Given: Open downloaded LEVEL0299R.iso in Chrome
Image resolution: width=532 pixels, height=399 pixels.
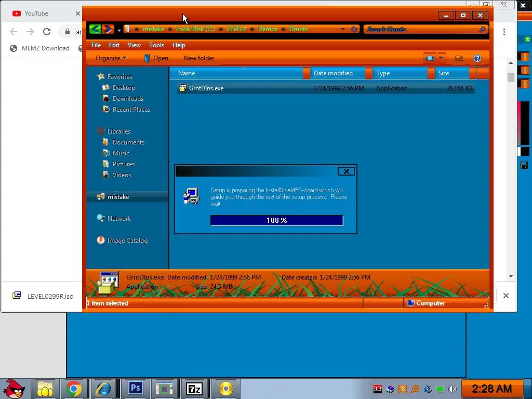Looking at the screenshot, I should [x=44, y=296].
